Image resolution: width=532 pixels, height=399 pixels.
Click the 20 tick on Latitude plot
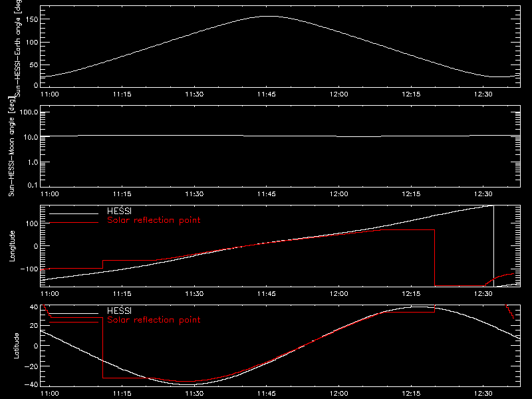[x=34, y=326]
